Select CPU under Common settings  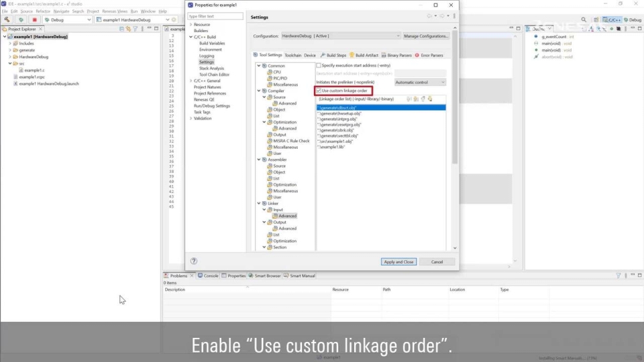tap(277, 72)
